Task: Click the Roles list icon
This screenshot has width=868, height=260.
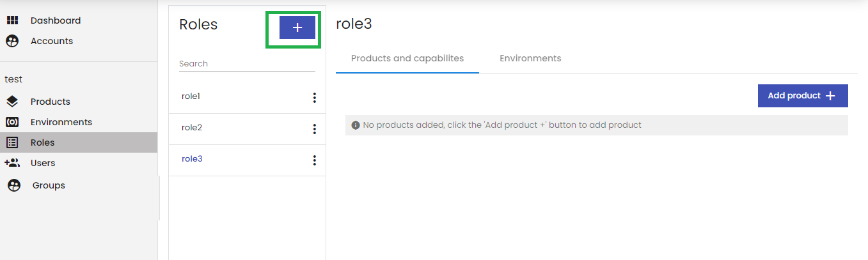Action: pos(12,142)
